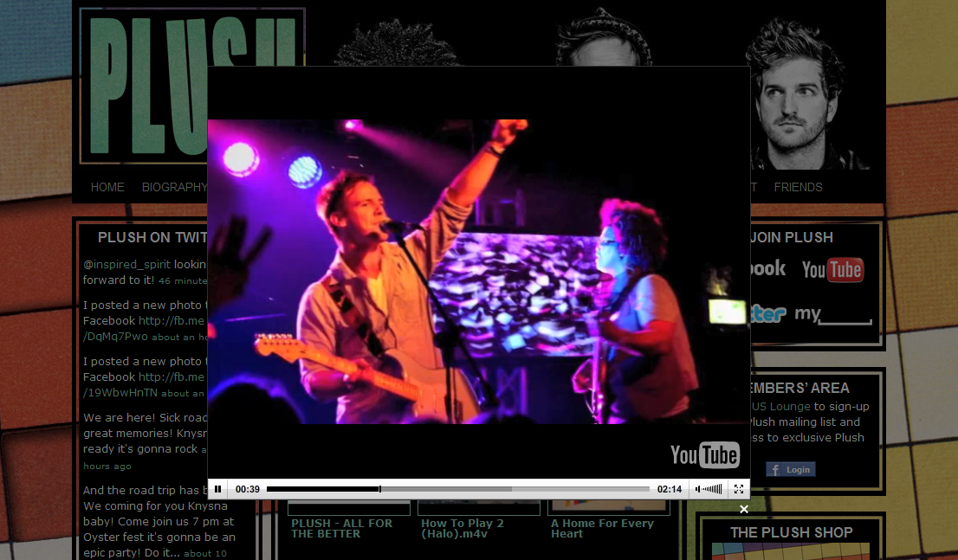958x560 pixels.
Task: Click the 'We are here!' tweet text
Action: [146, 434]
